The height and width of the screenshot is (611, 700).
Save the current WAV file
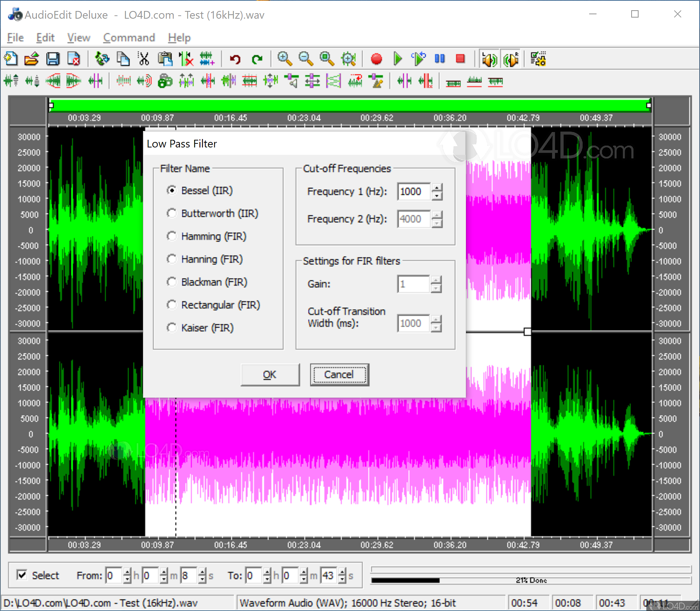[x=53, y=59]
